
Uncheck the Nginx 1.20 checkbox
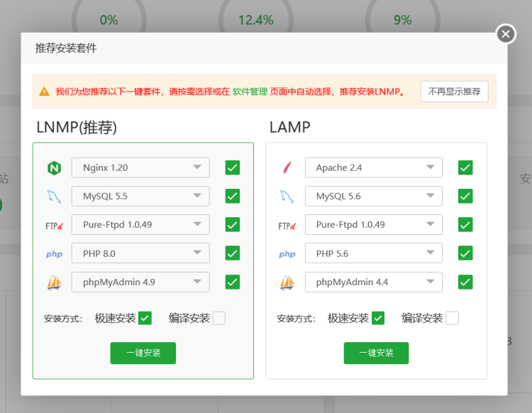pyautogui.click(x=233, y=167)
